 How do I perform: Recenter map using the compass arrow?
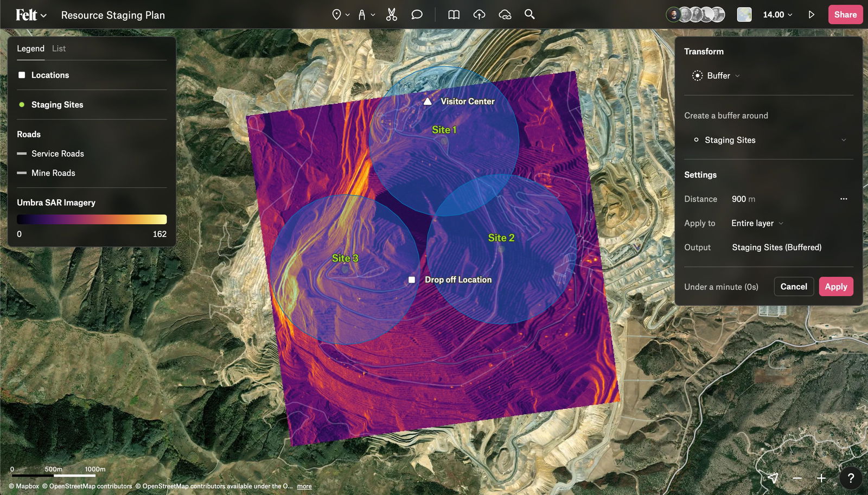click(772, 478)
